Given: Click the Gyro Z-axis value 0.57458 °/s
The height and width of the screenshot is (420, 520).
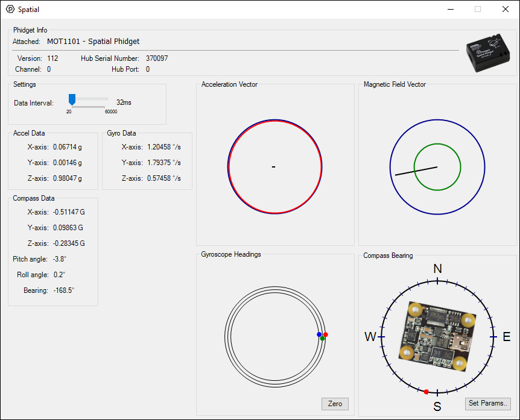Looking at the screenshot, I should (x=164, y=178).
